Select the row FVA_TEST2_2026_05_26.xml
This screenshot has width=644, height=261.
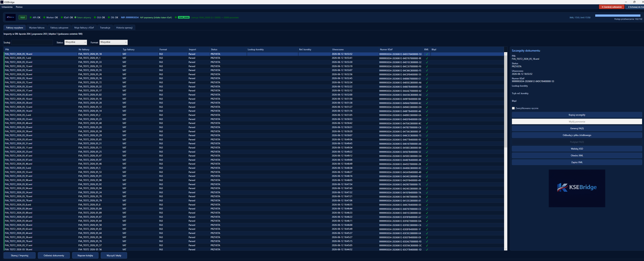254,74
